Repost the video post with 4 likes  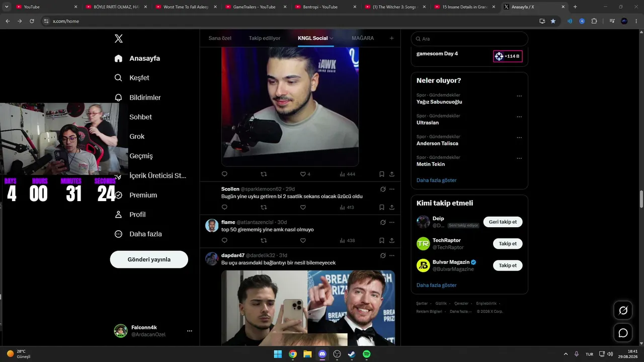tap(264, 174)
